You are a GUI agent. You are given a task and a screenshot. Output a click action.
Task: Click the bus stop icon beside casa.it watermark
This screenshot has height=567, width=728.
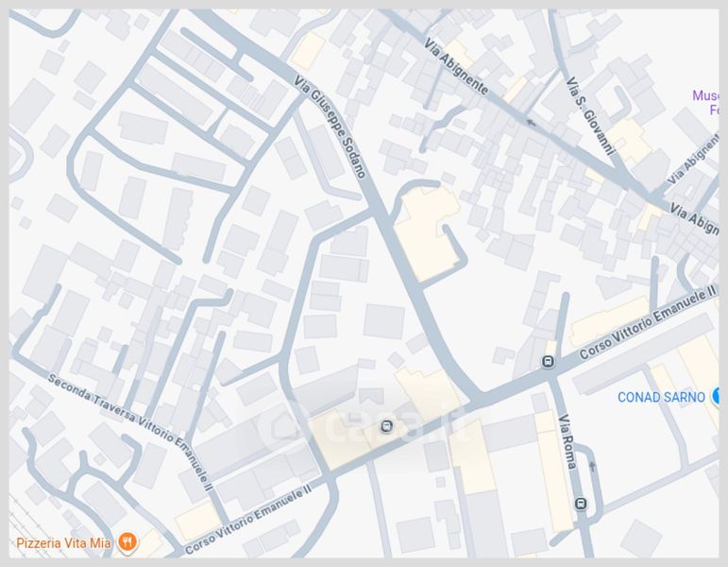[x=387, y=426]
